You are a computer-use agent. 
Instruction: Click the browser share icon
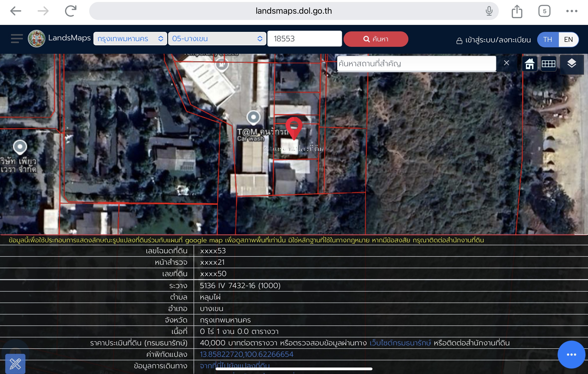pyautogui.click(x=517, y=11)
